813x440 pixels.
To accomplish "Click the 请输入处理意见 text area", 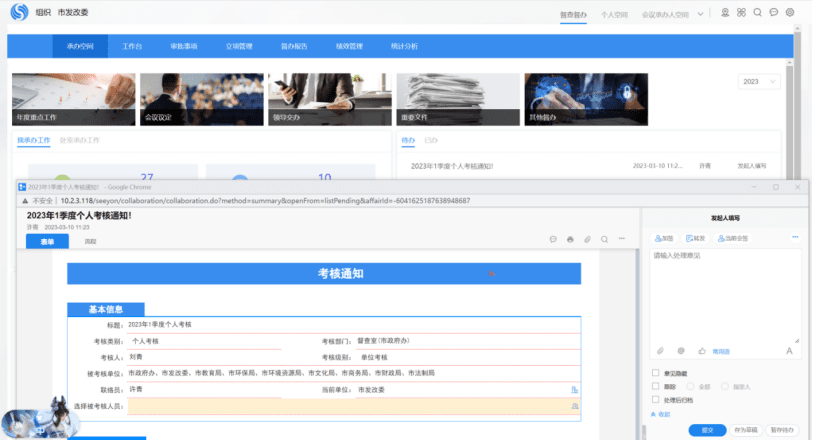I will pos(725,295).
